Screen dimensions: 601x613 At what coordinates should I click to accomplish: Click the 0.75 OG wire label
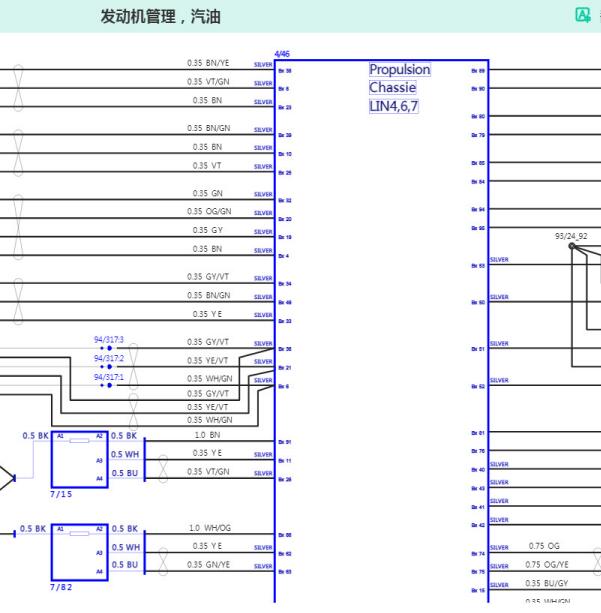[x=544, y=546]
